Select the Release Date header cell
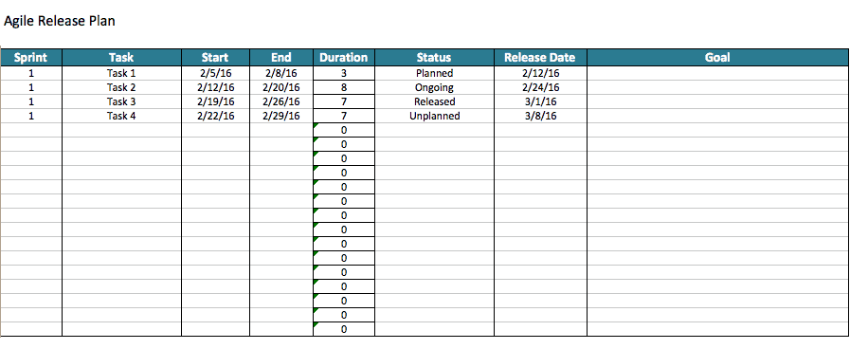Viewport: 868px width, 349px height. pos(540,58)
